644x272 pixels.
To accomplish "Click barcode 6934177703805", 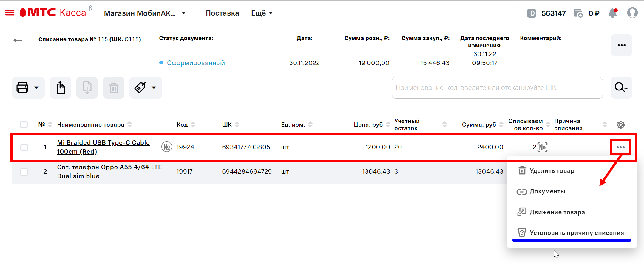I will (x=246, y=147).
